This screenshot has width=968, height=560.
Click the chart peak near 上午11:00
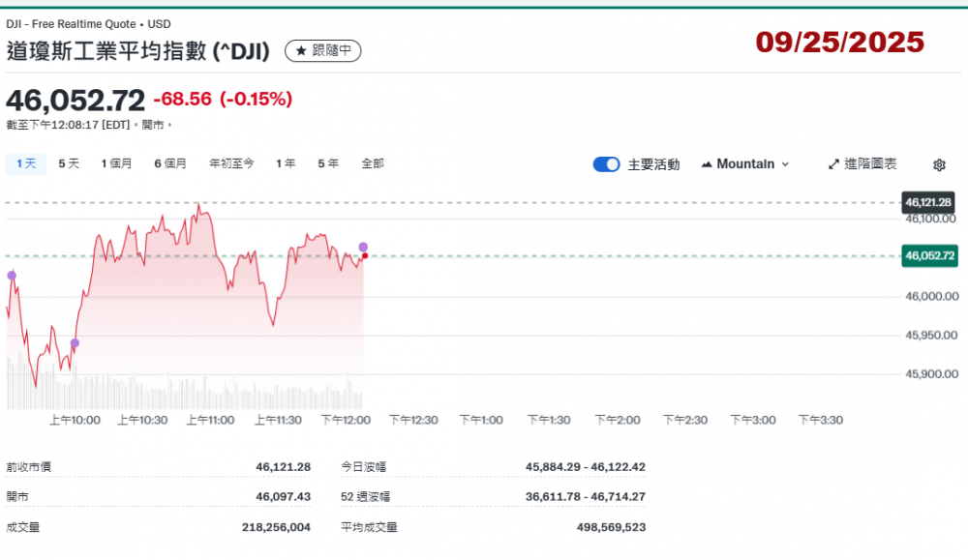(198, 205)
